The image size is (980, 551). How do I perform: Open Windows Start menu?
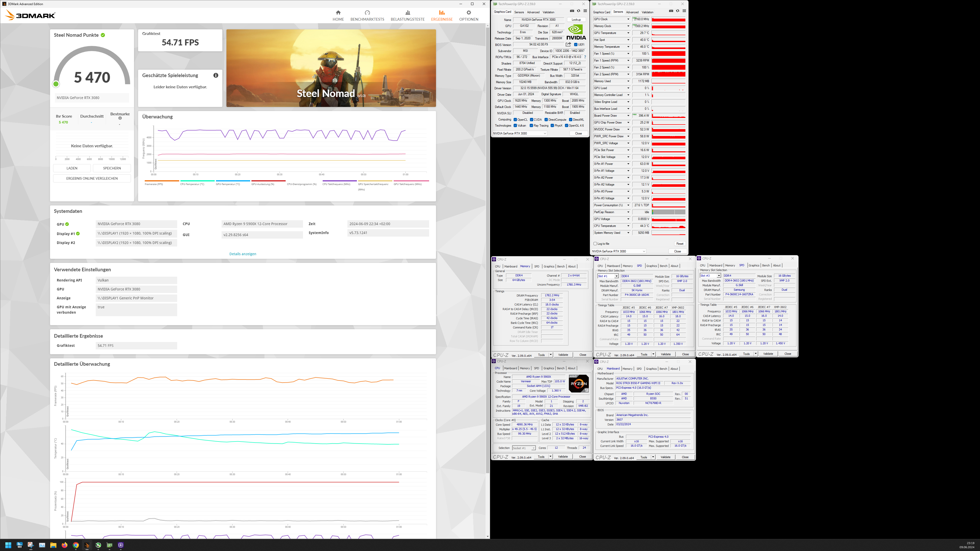pos(8,545)
